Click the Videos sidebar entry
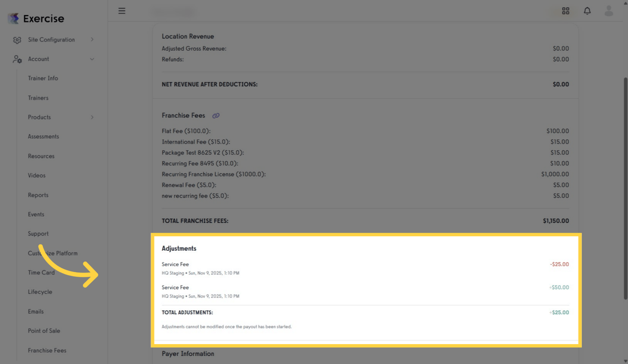Image resolution: width=628 pixels, height=364 pixels. [x=36, y=175]
